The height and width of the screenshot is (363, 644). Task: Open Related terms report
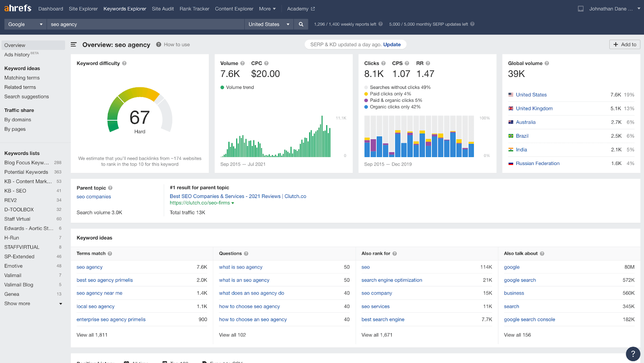(20, 87)
